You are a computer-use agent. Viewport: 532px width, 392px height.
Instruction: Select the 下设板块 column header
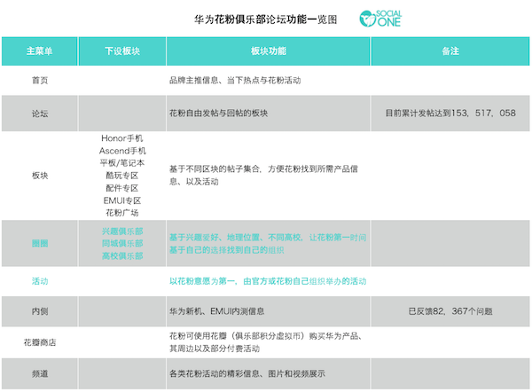(122, 51)
